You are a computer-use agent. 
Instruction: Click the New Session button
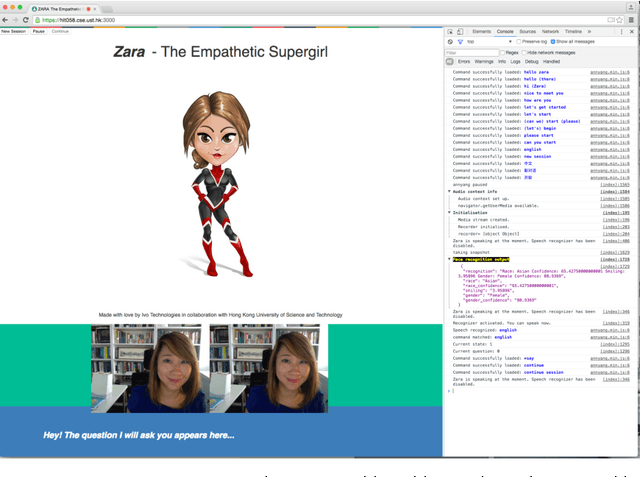click(x=14, y=32)
